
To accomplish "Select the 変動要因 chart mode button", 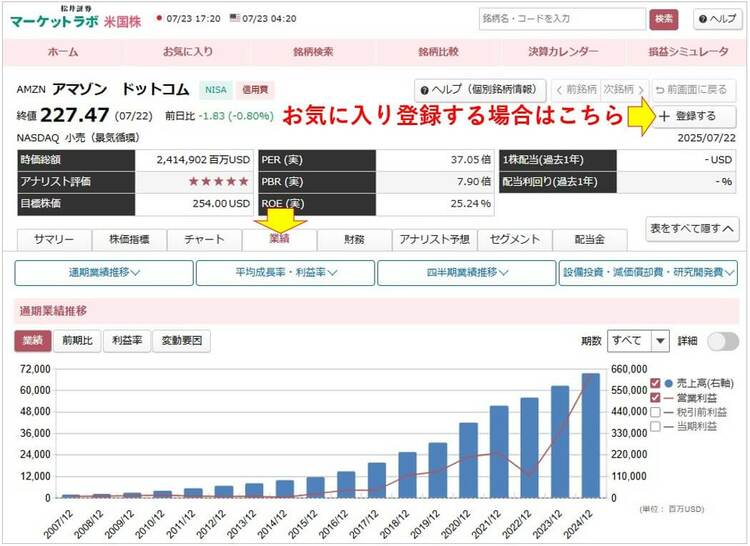I will [182, 341].
